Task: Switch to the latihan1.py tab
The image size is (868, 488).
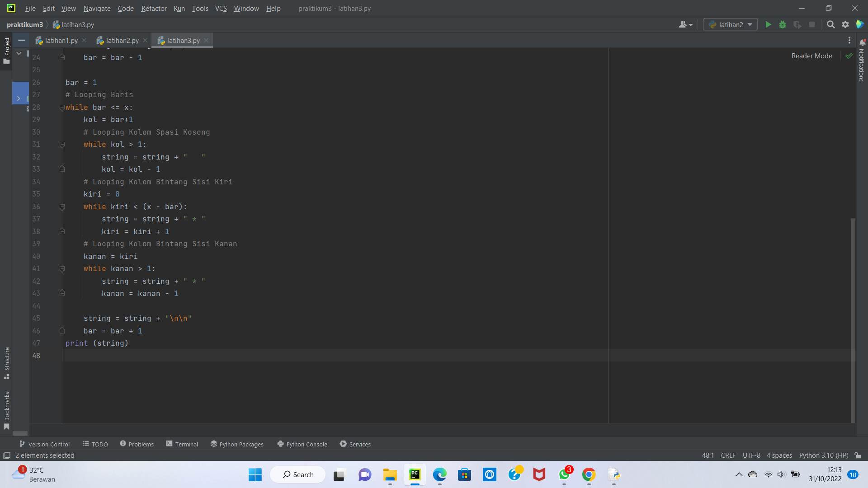Action: (60, 40)
